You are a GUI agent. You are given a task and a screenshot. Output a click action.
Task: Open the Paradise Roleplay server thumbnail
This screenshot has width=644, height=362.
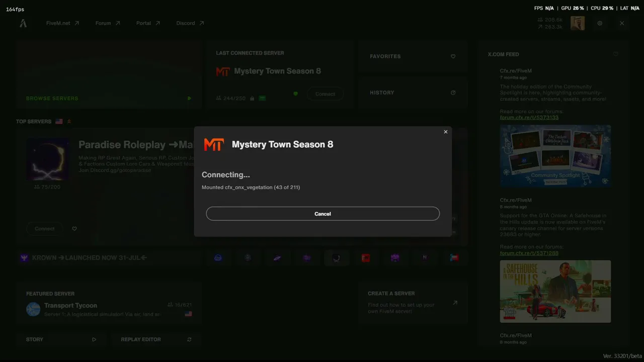48,159
